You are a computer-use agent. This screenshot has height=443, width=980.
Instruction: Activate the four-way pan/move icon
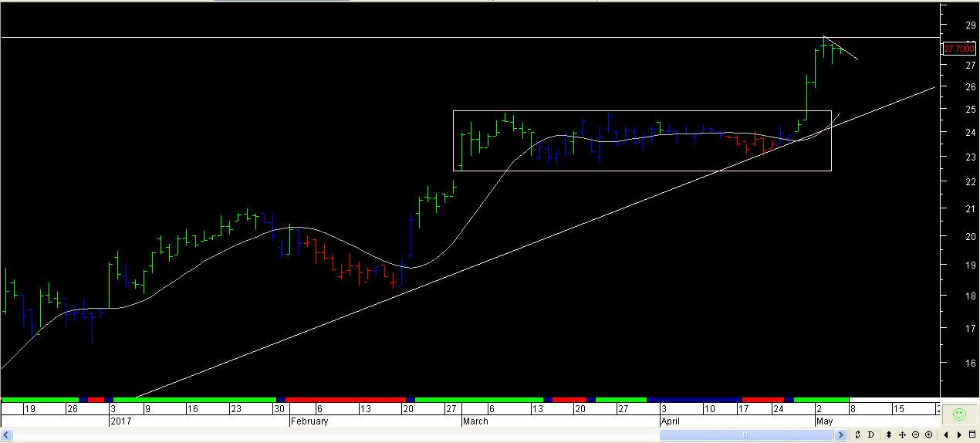click(902, 435)
